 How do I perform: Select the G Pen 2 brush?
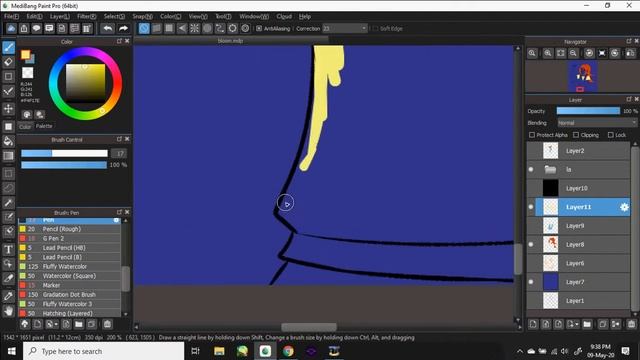pyautogui.click(x=69, y=238)
